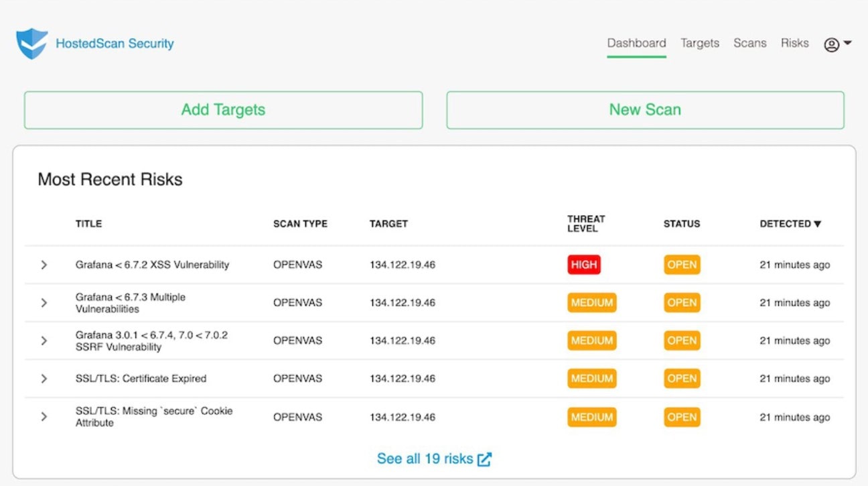The width and height of the screenshot is (868, 486).
Task: Switch to the Targets tab
Action: tap(699, 43)
